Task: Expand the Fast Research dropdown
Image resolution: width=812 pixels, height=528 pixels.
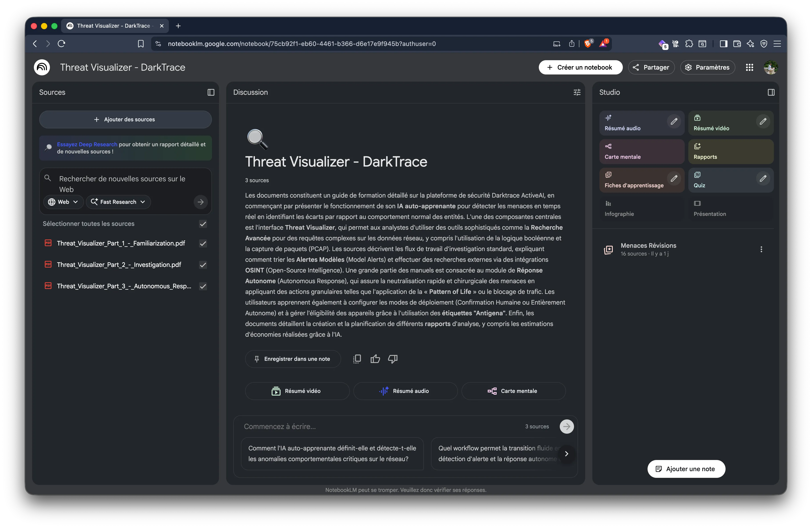Action: (x=118, y=202)
